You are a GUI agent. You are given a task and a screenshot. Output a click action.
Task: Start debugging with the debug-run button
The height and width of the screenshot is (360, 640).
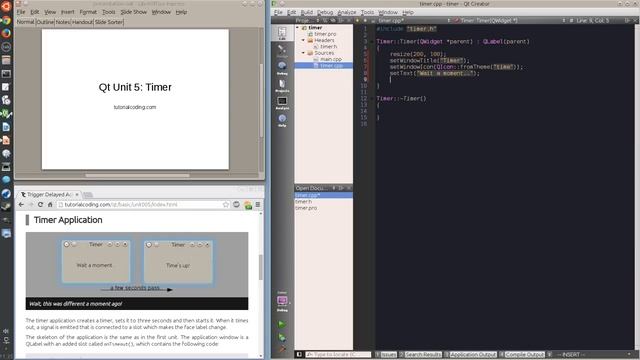282,337
